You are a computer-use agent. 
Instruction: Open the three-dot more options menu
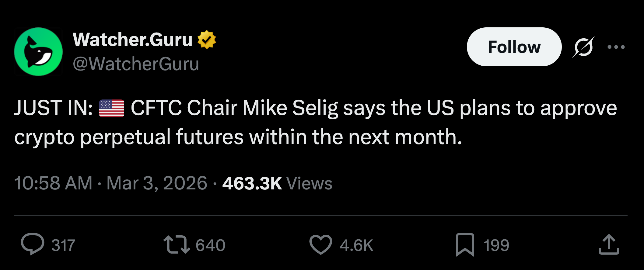(x=616, y=47)
